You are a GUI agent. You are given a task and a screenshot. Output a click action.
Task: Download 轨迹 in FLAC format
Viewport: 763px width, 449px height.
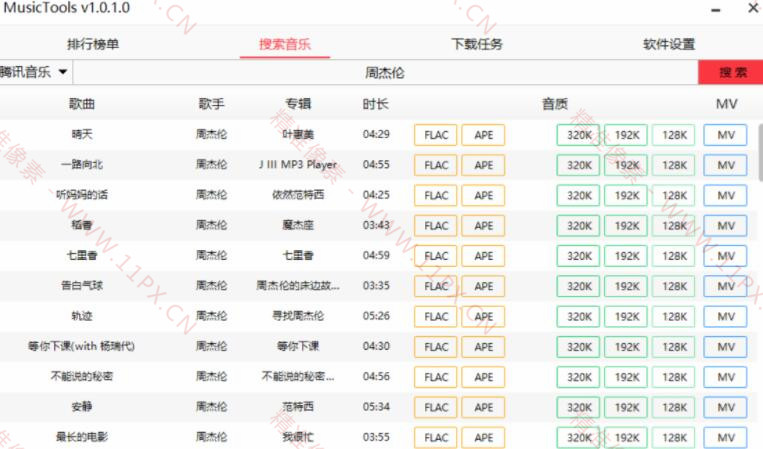[x=436, y=317]
